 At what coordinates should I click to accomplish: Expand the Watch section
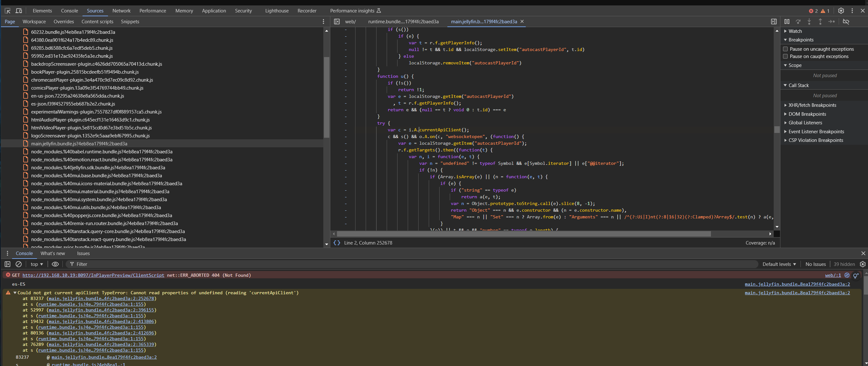point(795,31)
